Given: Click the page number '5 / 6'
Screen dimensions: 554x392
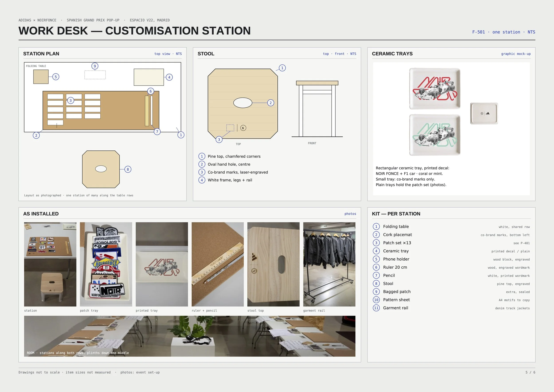Looking at the screenshot, I should [530, 372].
